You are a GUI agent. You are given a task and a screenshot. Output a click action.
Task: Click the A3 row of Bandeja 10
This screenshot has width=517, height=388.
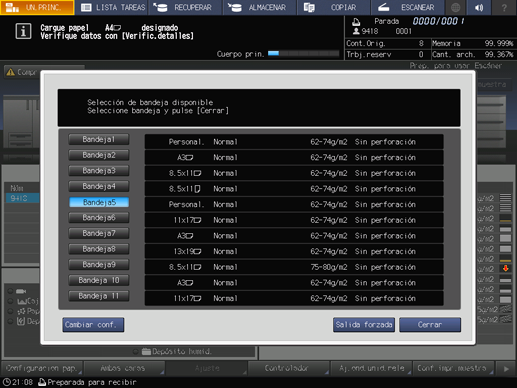tap(294, 283)
